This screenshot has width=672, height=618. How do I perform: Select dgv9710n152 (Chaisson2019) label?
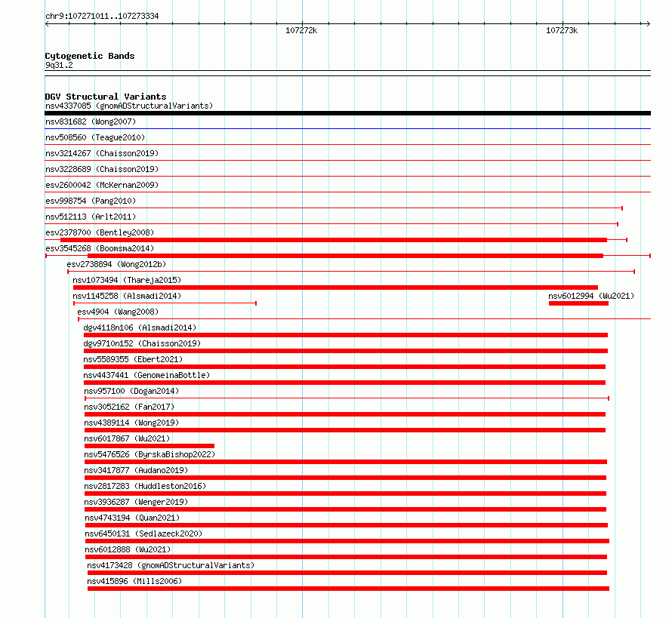coord(142,343)
